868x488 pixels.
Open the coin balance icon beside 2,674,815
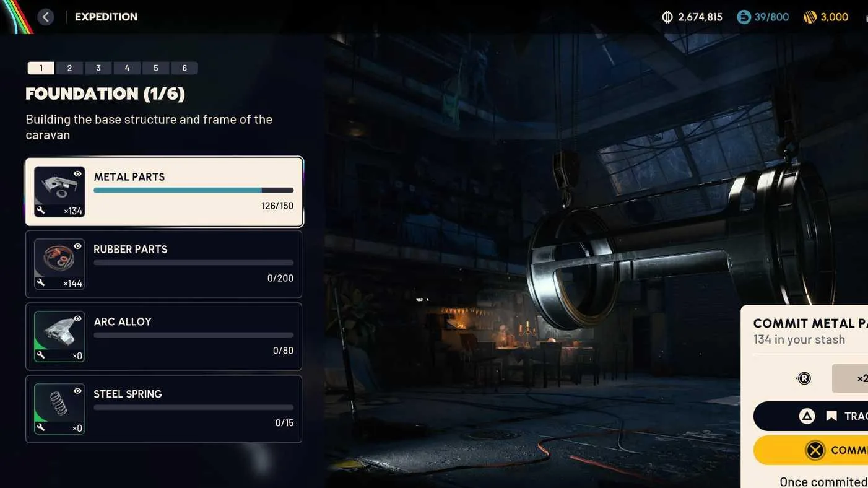pos(667,17)
